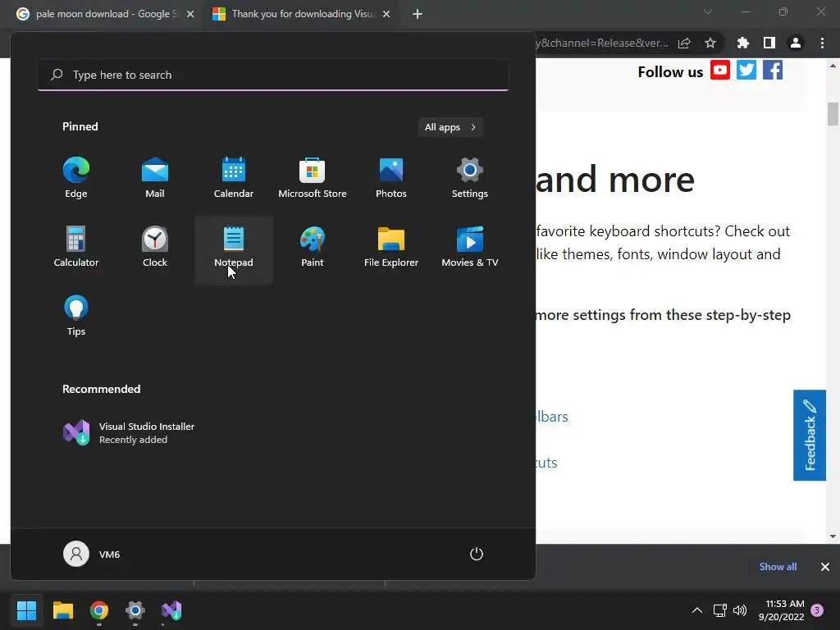Click Show all in downloads bar

point(778,567)
